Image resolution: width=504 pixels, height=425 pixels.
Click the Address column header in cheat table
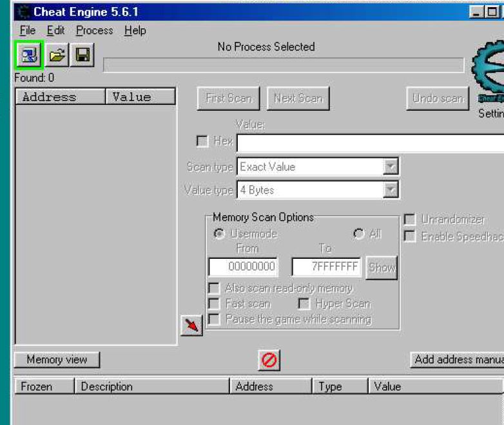[271, 386]
